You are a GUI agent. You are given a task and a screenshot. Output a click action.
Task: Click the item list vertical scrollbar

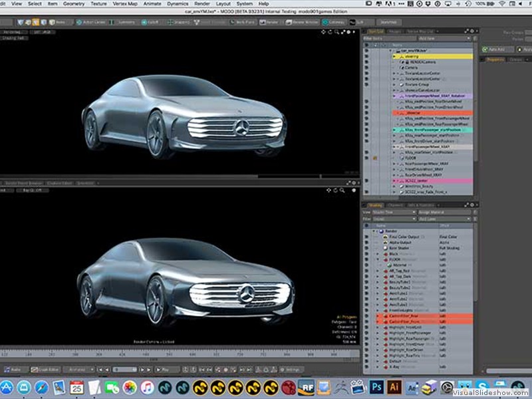point(475,102)
